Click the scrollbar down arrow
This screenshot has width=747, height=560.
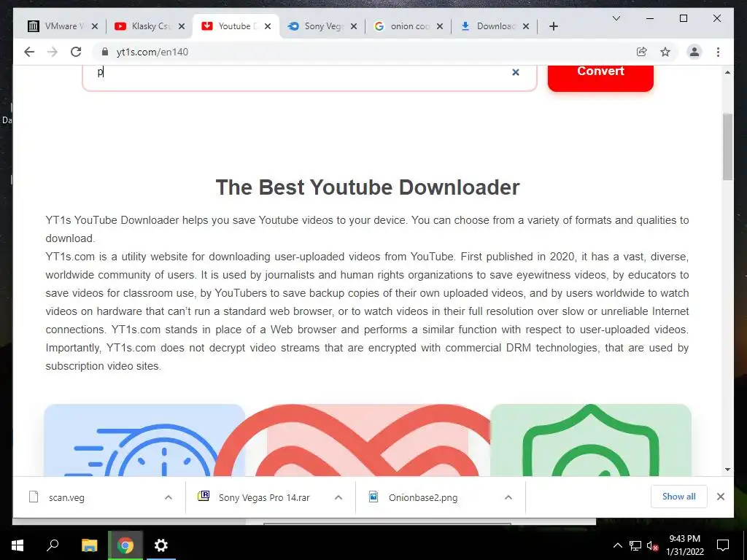tap(727, 470)
